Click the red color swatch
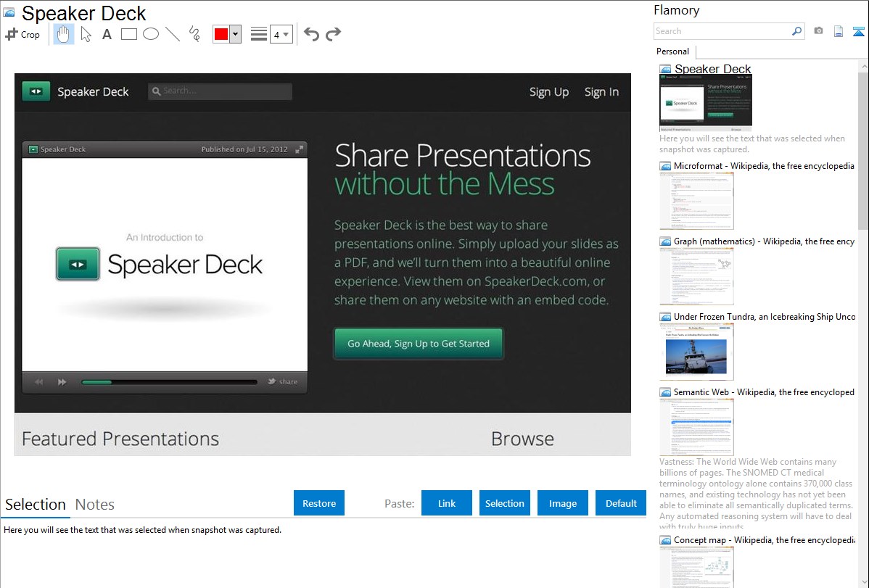Image resolution: width=869 pixels, height=588 pixels. click(x=221, y=34)
